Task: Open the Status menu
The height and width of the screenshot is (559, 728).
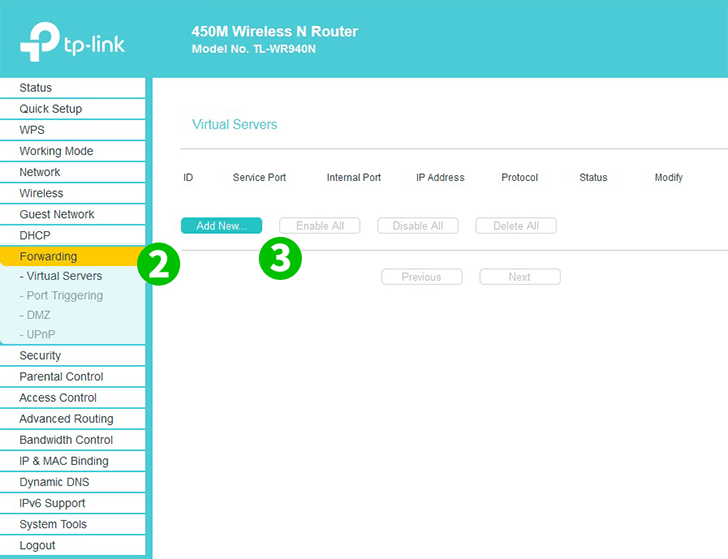Action: (36, 88)
